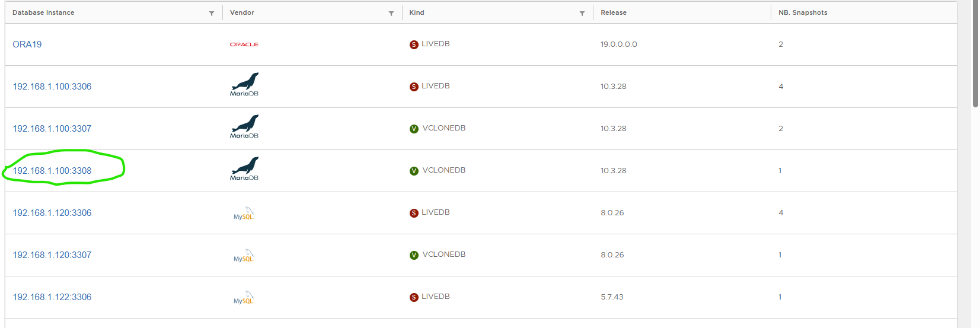Click the Oracle vendor logo
Viewport: 980px width, 328px height.
tap(244, 44)
